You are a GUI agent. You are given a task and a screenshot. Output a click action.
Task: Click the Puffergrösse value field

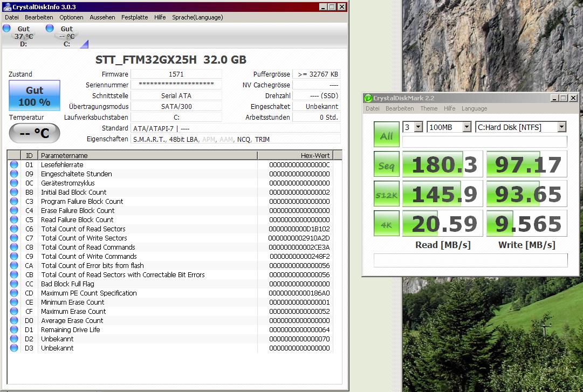(317, 74)
